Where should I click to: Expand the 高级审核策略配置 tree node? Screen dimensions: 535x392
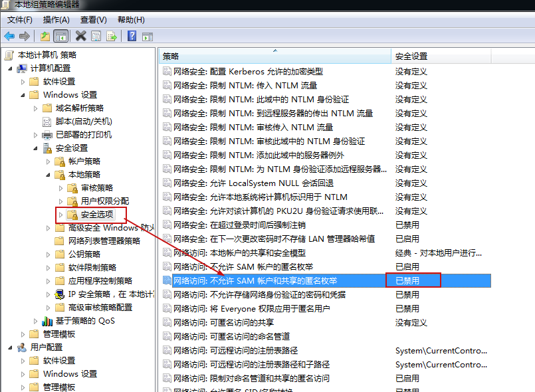[48, 308]
